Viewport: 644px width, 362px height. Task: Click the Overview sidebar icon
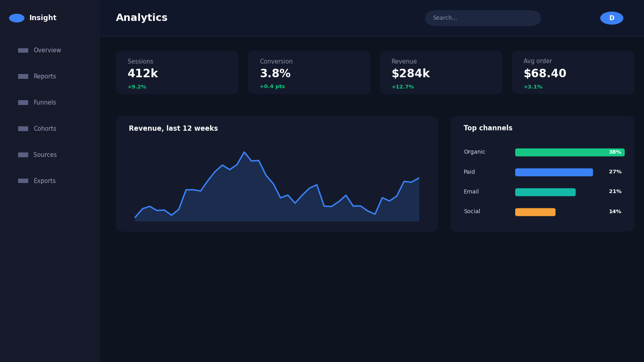click(23, 51)
